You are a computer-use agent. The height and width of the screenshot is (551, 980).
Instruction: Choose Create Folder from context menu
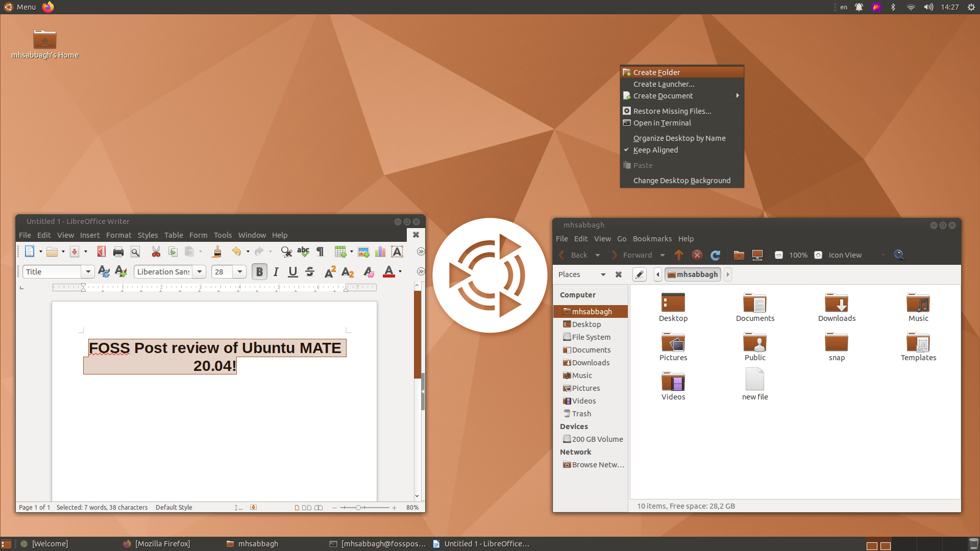656,72
